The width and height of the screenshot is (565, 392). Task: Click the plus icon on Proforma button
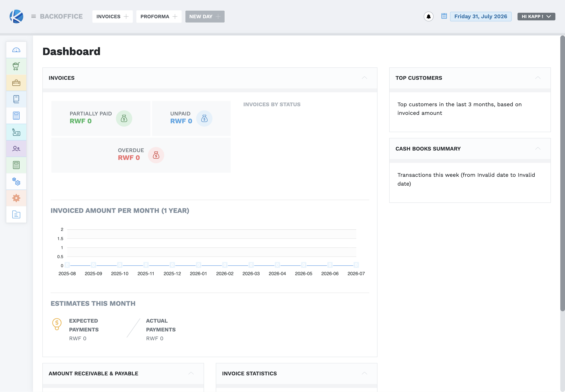(x=175, y=16)
